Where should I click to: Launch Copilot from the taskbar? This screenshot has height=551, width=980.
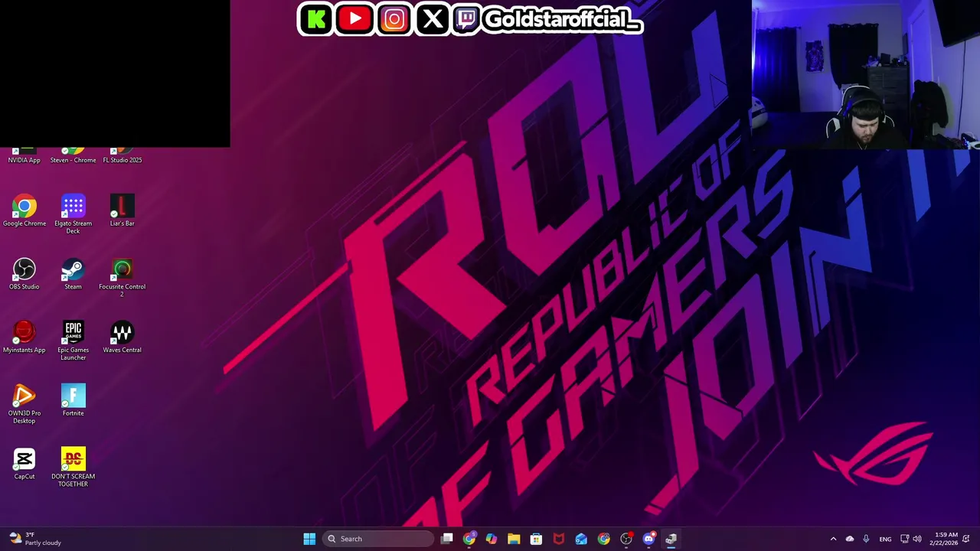tap(492, 539)
